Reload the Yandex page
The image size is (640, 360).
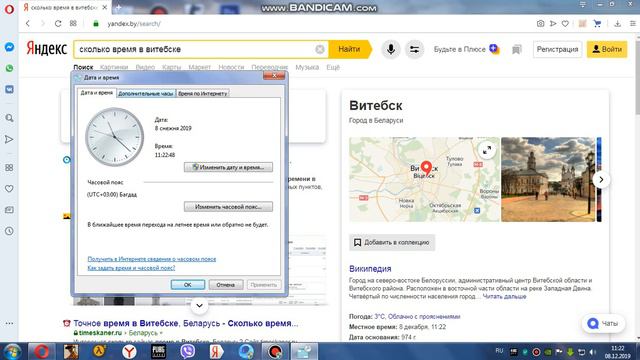point(58,24)
